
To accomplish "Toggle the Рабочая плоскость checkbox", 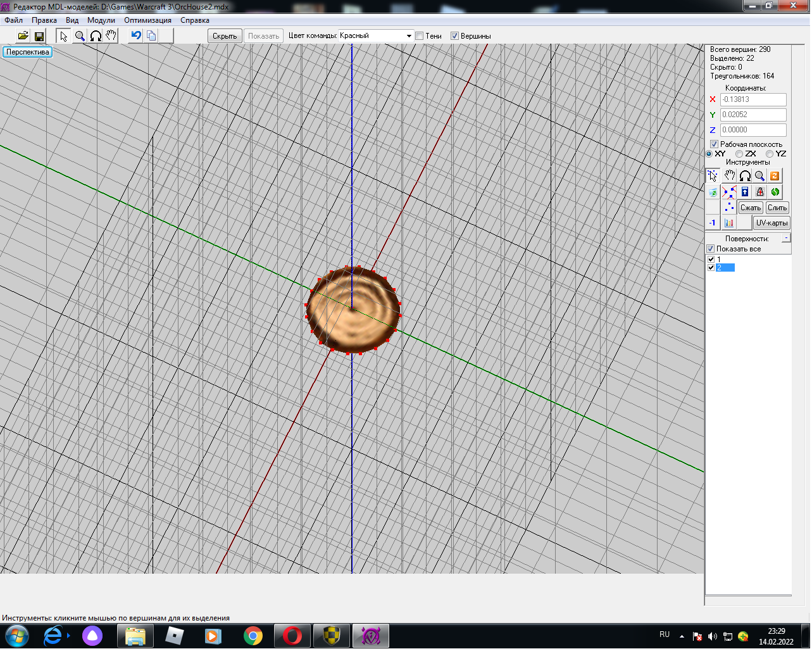I will click(x=714, y=144).
